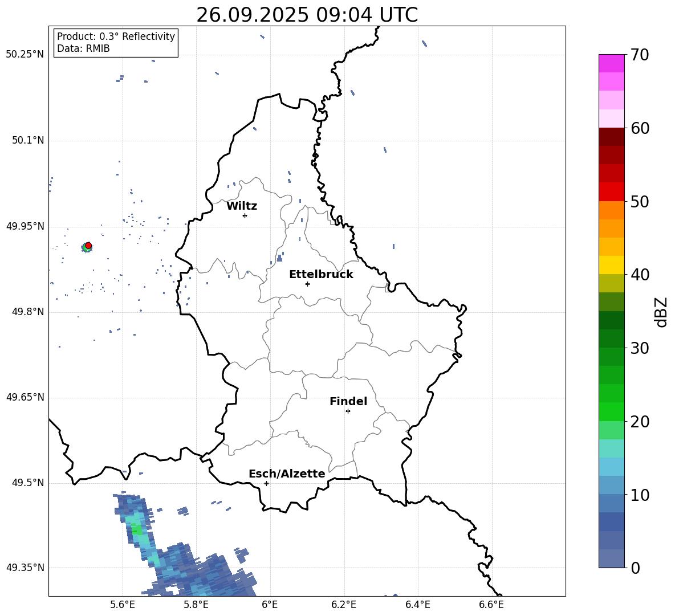Click the 6°E longitude tick label

[270, 605]
